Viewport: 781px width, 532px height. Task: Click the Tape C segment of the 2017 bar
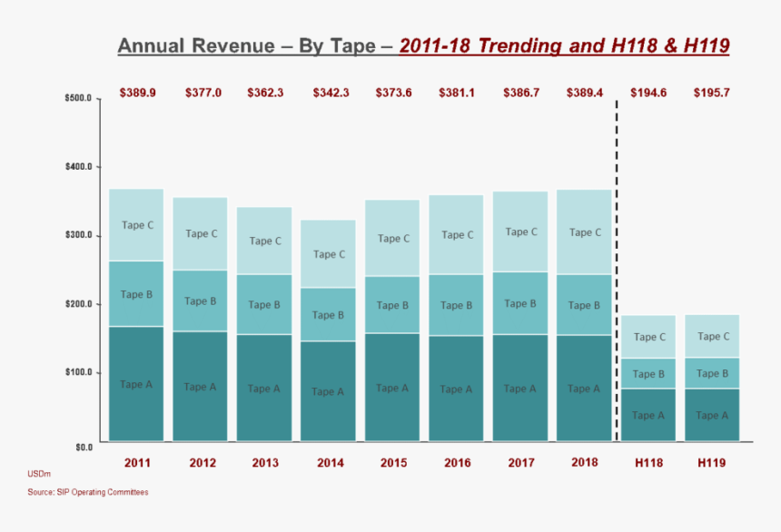click(520, 232)
